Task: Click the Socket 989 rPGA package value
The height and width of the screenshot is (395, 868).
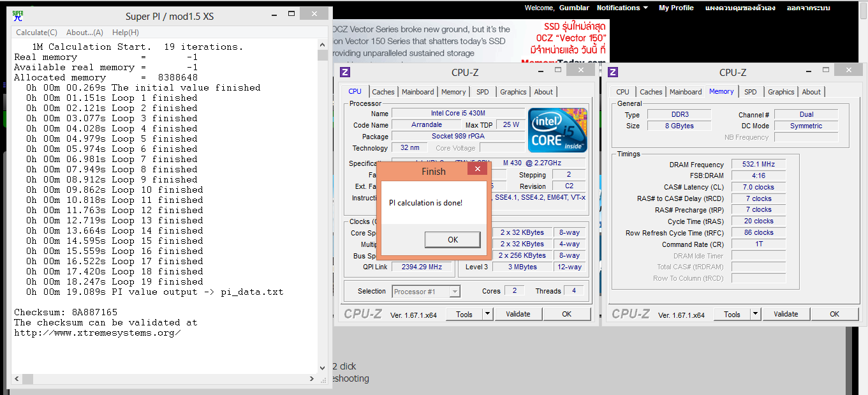Action: pos(457,137)
